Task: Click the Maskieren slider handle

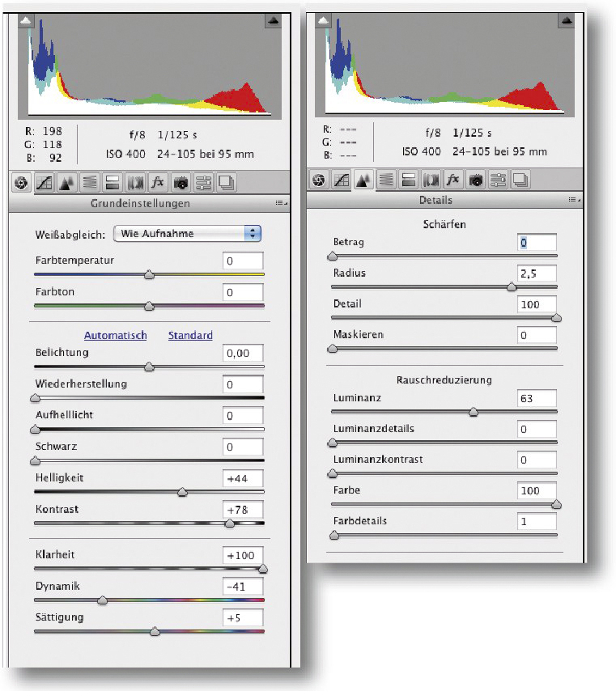Action: point(333,349)
